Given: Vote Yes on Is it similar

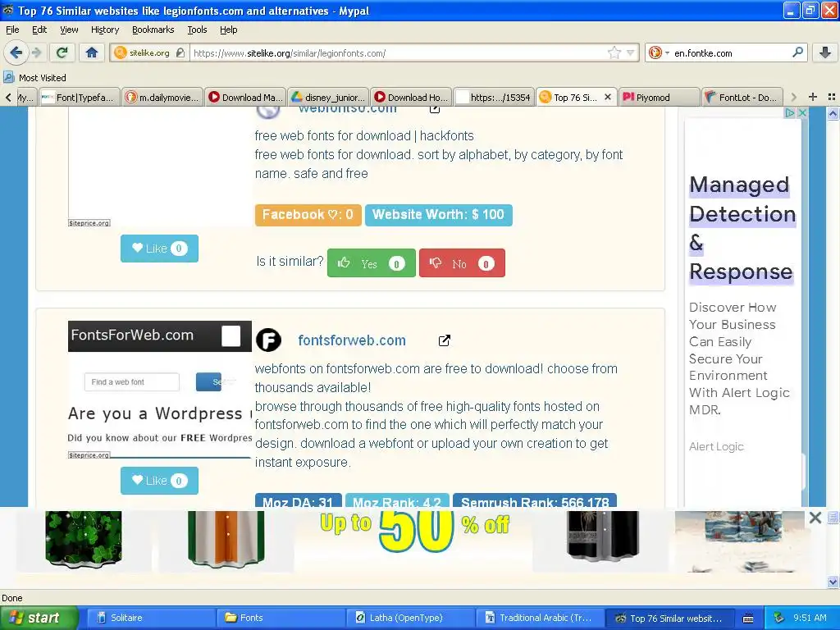Looking at the screenshot, I should pyautogui.click(x=372, y=263).
